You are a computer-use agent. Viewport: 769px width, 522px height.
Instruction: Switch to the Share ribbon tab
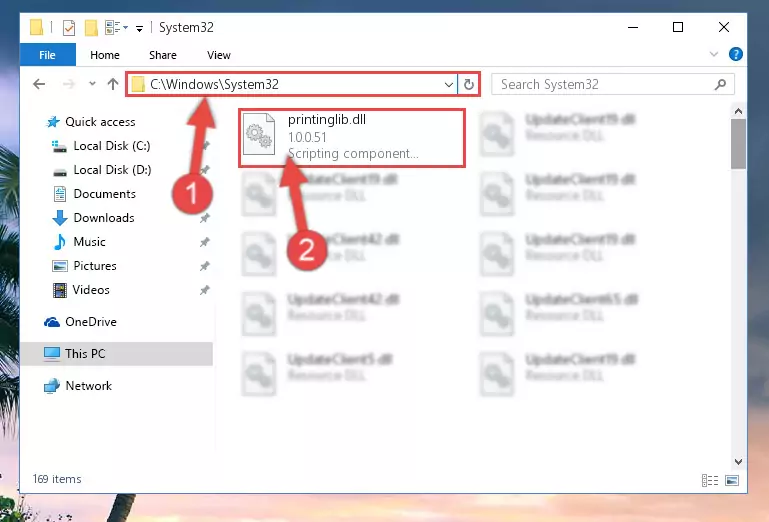163,55
